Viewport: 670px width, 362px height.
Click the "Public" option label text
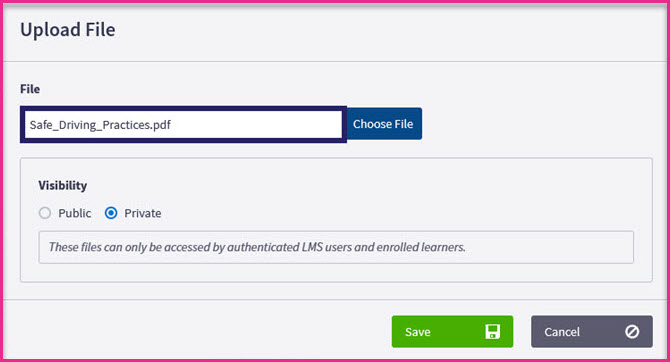tap(75, 213)
